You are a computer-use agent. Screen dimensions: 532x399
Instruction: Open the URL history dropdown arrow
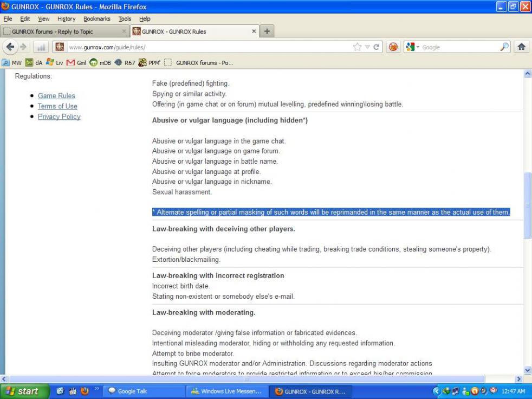pos(367,47)
